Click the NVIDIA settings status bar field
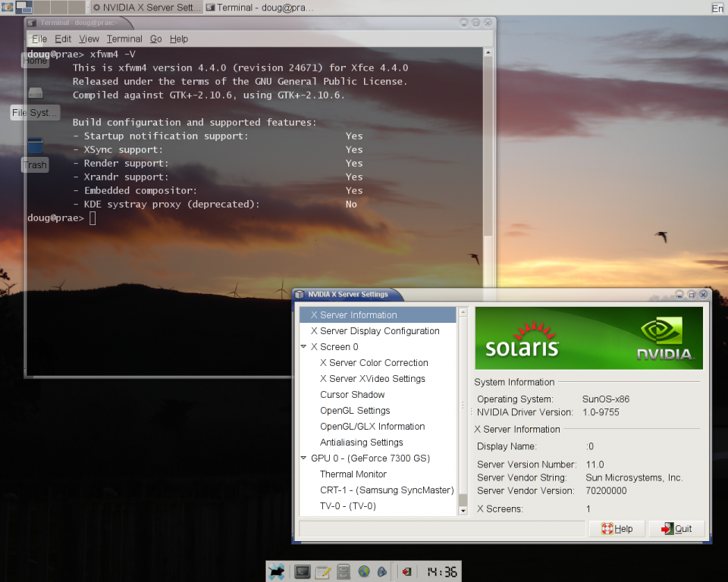728x582 pixels. [442, 529]
